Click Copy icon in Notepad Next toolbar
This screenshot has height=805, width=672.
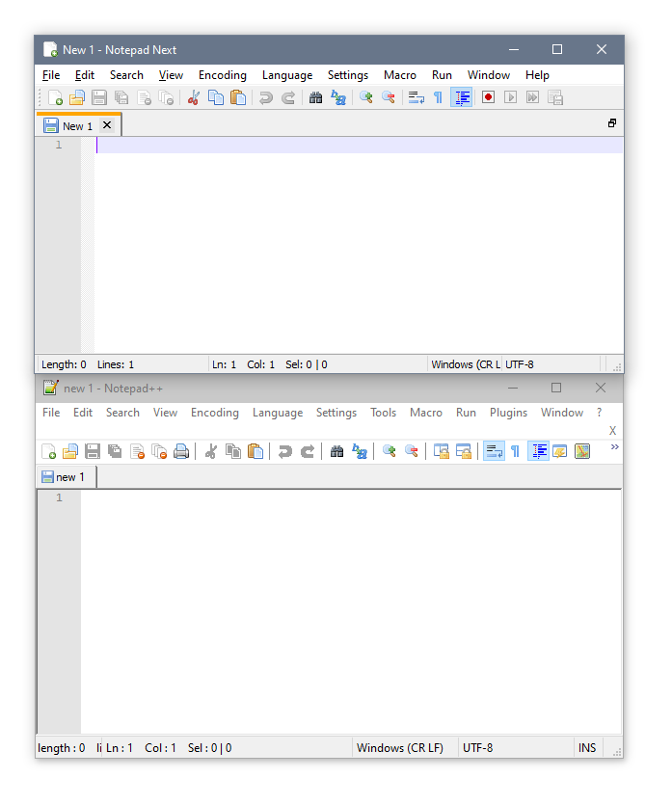pos(216,97)
